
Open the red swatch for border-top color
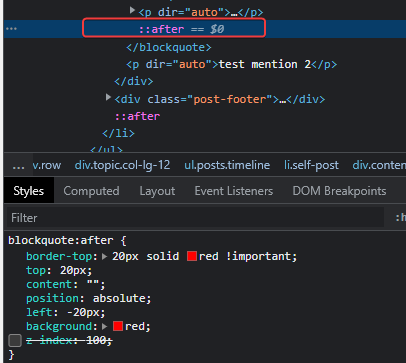click(192, 256)
